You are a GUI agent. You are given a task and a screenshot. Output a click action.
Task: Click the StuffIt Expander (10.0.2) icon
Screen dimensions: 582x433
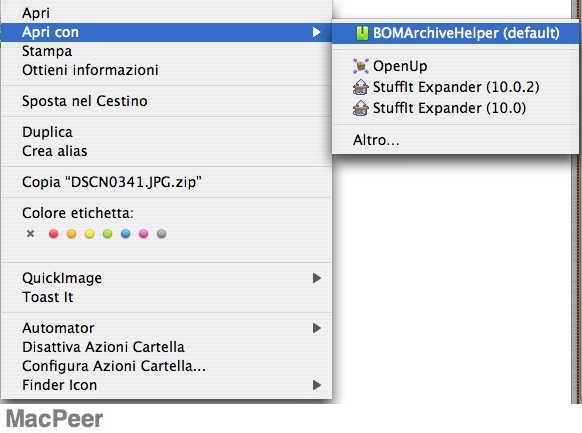(x=360, y=87)
